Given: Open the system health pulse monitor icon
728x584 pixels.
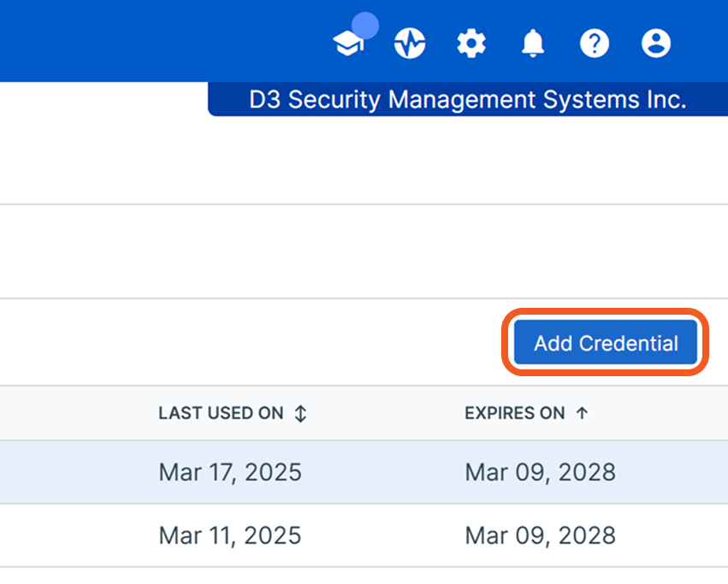Looking at the screenshot, I should pos(410,43).
